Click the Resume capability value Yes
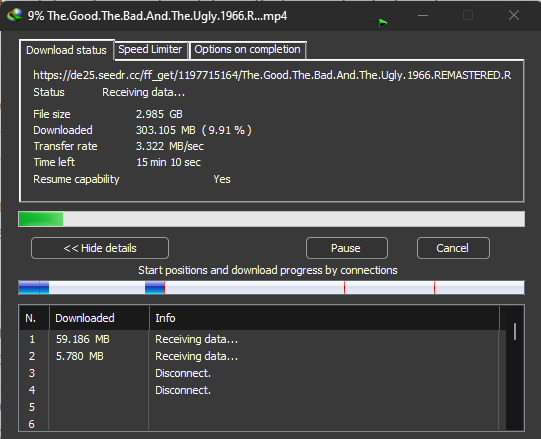This screenshot has width=541, height=439. (222, 179)
